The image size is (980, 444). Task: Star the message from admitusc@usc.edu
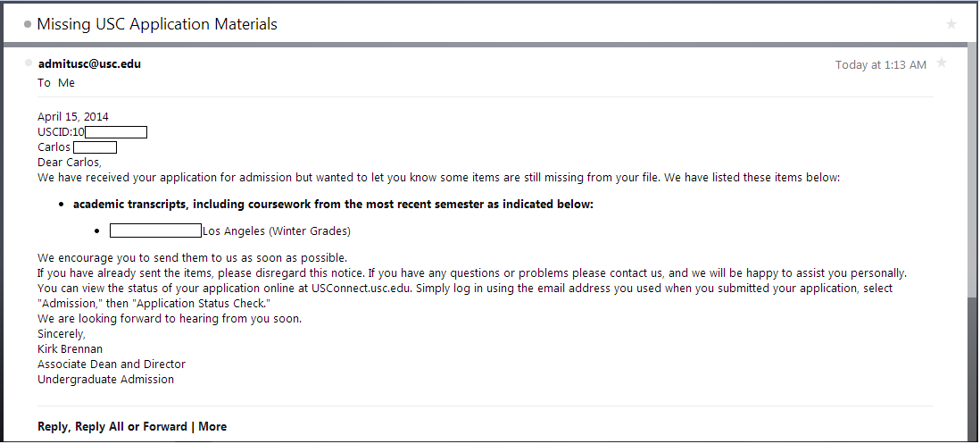point(942,63)
